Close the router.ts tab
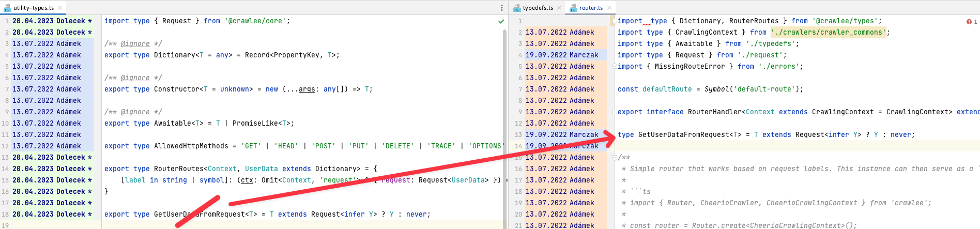Screen dimensions: 980x229 pyautogui.click(x=609, y=8)
